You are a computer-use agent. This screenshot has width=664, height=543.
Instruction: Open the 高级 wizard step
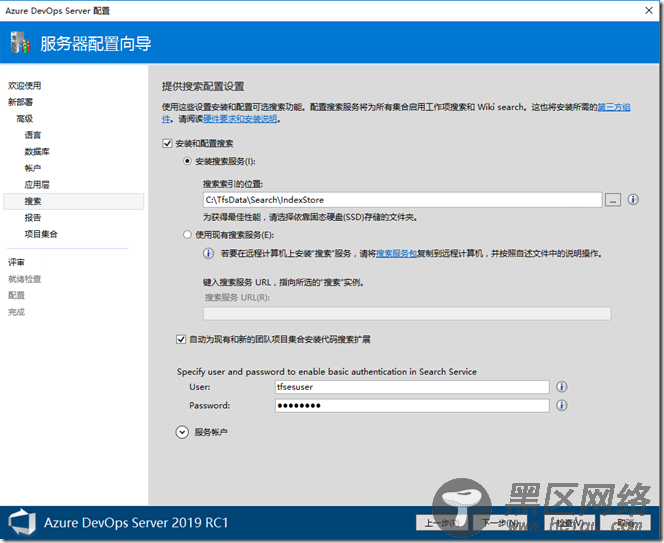[25, 119]
